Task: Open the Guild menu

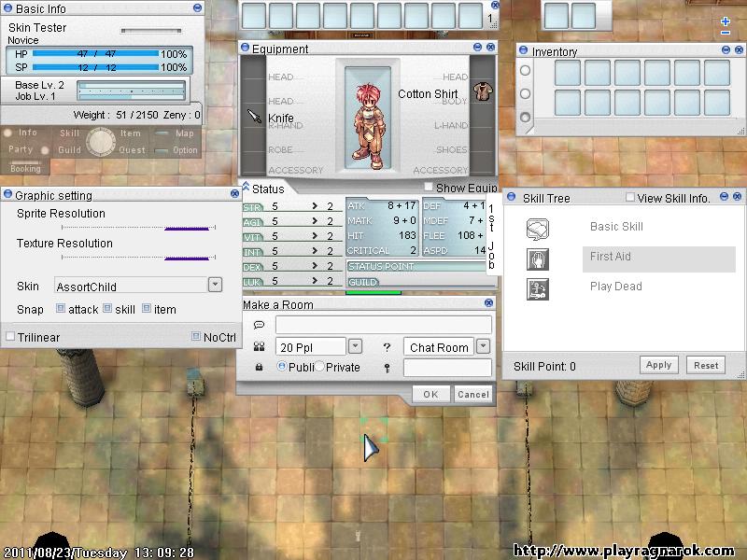Action: (69, 150)
